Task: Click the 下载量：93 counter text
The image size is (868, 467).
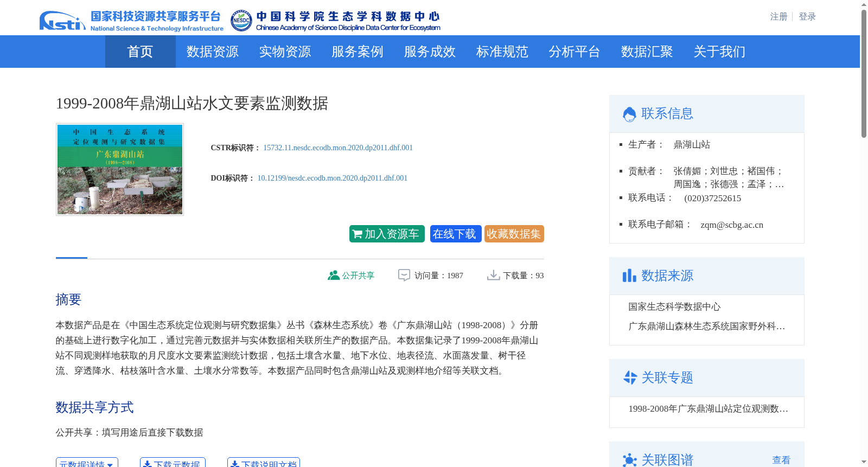Action: [x=524, y=276]
